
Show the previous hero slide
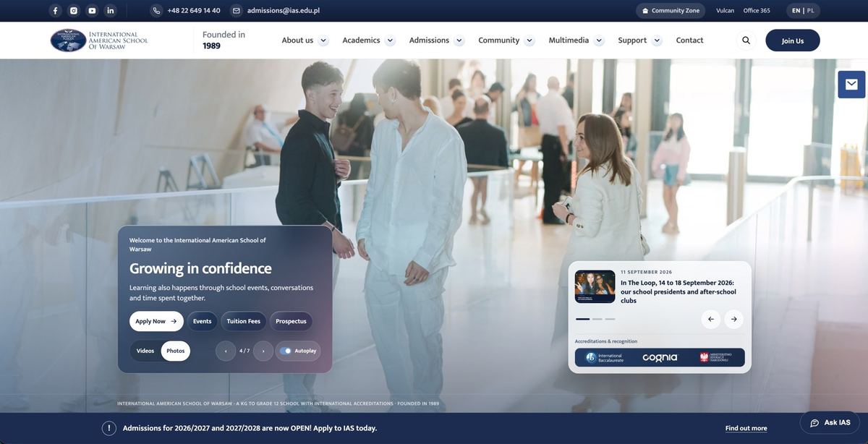(x=226, y=351)
